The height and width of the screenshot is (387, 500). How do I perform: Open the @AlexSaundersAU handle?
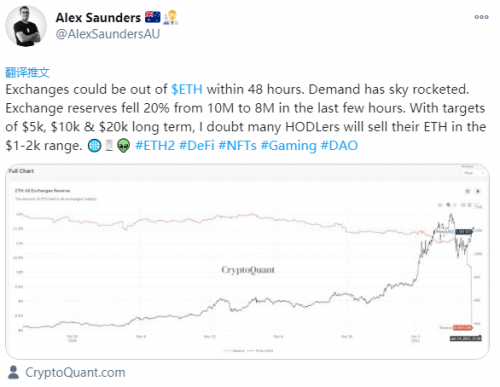click(x=108, y=34)
